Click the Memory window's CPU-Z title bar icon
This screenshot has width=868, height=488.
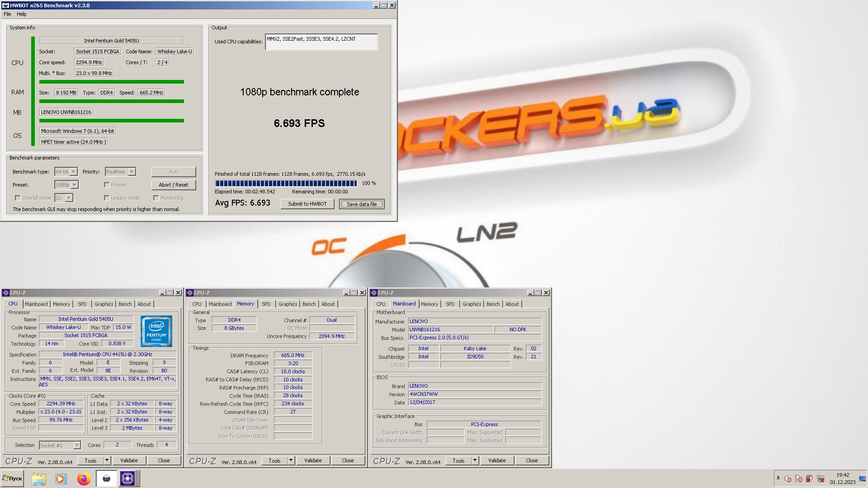tap(190, 293)
